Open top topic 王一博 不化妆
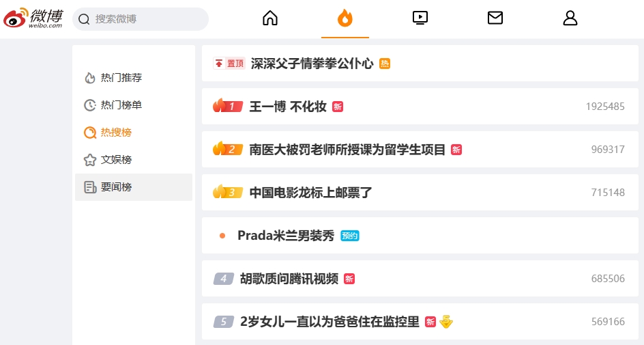Screen dimensions: 644x345 [288, 107]
